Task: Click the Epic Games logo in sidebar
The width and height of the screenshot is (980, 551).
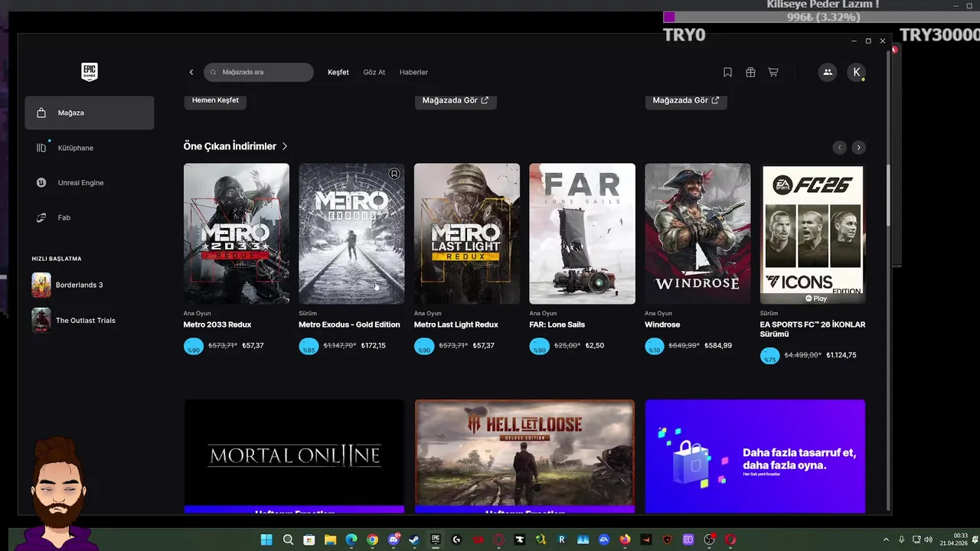Action: (x=90, y=72)
